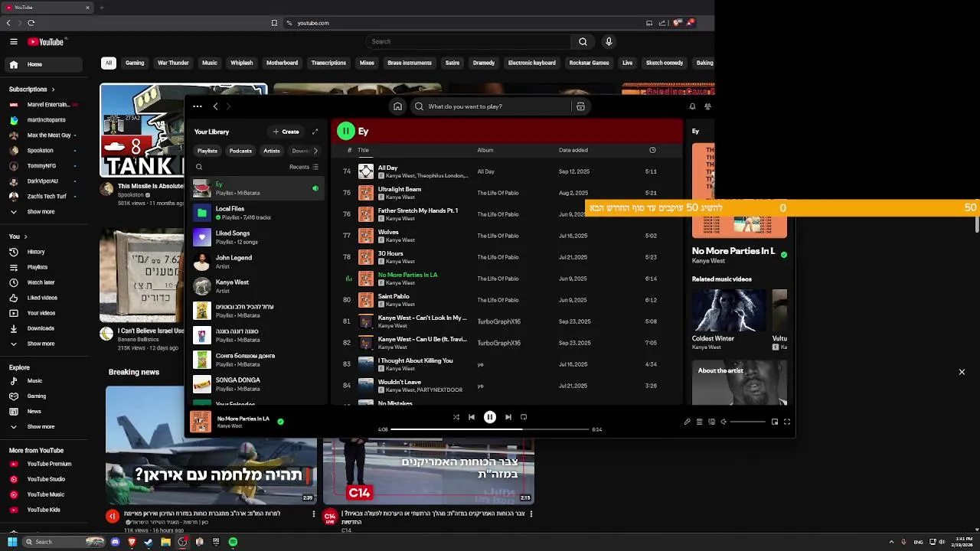Select Gaming chip on YouTube
Viewport: 980px width, 551px height.
(135, 63)
